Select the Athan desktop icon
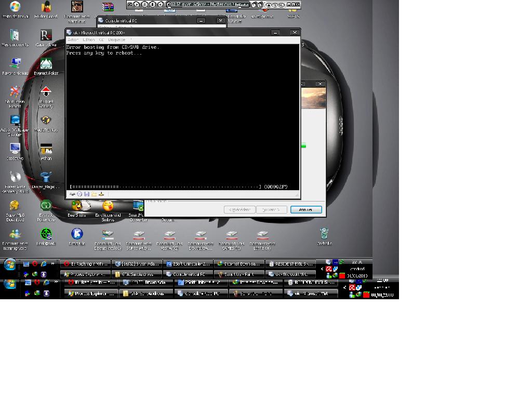The image size is (532, 399). [46, 152]
